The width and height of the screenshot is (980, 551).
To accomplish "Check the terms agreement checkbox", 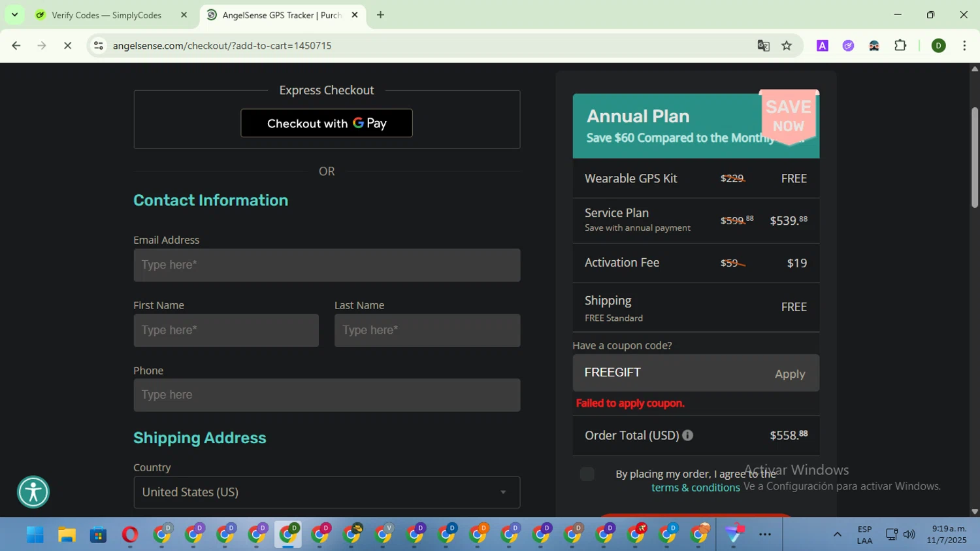I will coord(587,474).
